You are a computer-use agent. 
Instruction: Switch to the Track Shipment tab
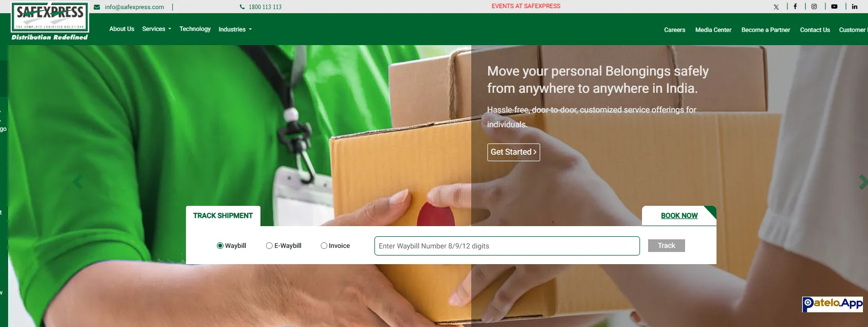coord(223,216)
